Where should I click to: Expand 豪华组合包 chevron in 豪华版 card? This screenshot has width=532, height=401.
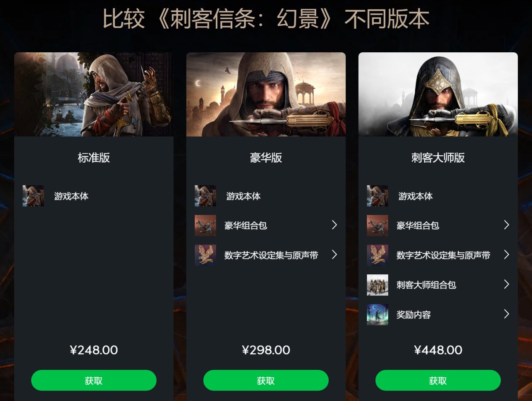click(x=334, y=225)
